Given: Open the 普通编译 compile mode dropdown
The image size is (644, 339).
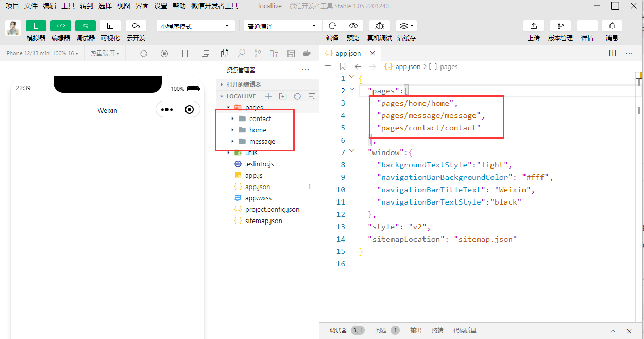Looking at the screenshot, I should (283, 26).
